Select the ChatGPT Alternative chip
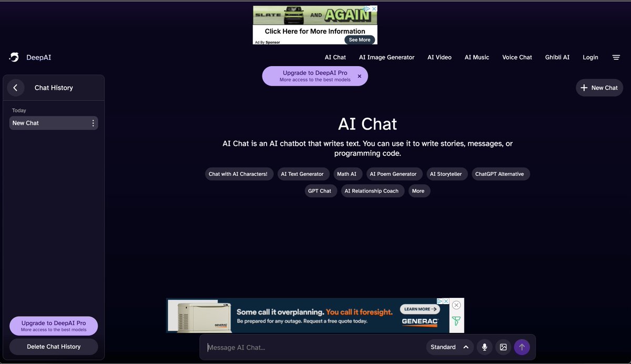631x364 pixels. pos(500,174)
